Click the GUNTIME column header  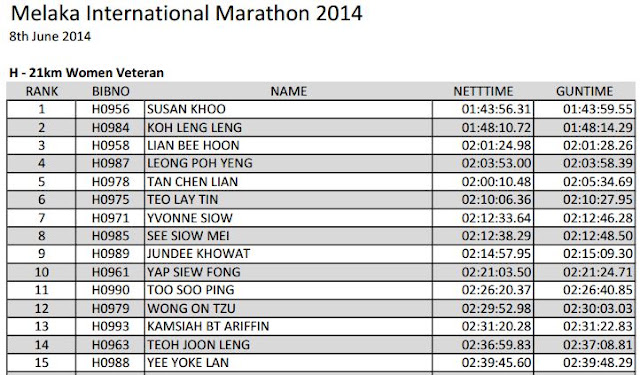click(584, 91)
